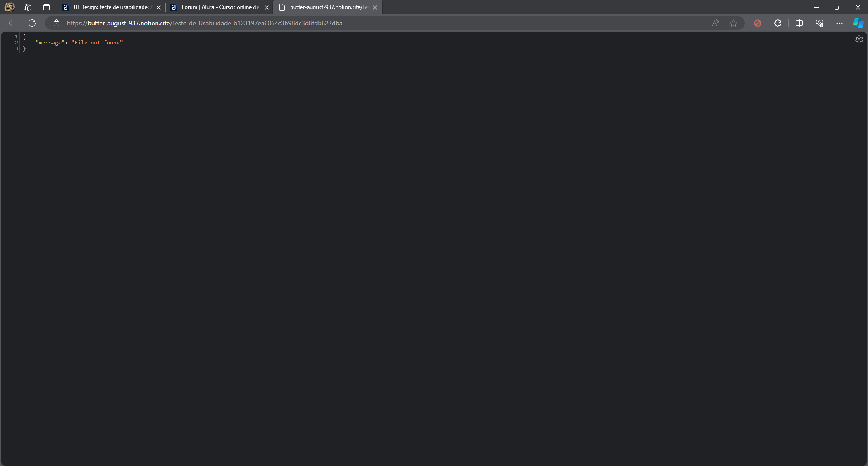Toggle split screen view
Image resolution: width=868 pixels, height=466 pixels.
click(x=799, y=23)
